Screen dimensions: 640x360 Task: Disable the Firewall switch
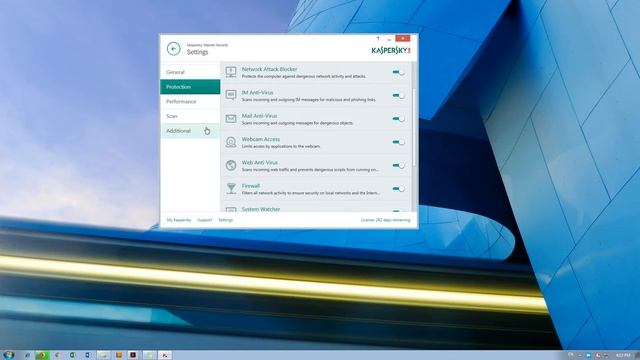pos(398,189)
